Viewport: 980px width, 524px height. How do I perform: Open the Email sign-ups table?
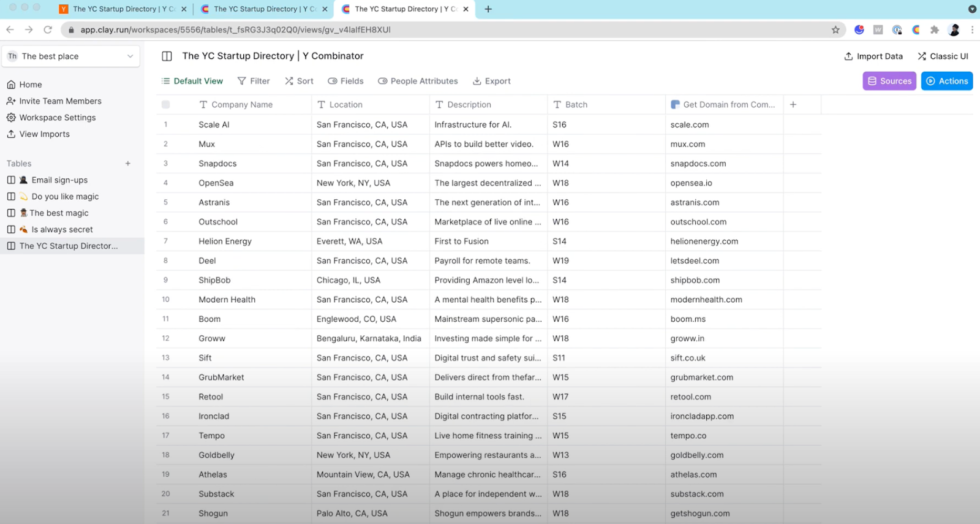[59, 180]
